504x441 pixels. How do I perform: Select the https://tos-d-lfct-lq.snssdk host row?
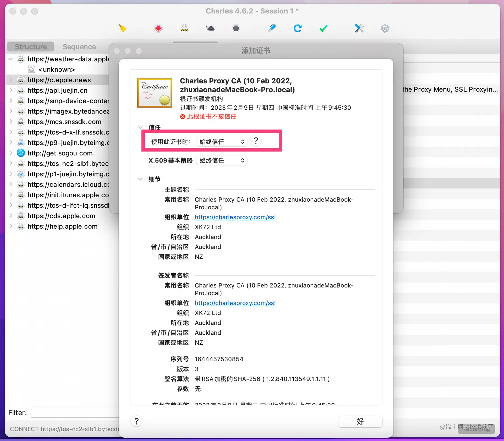tap(57, 205)
